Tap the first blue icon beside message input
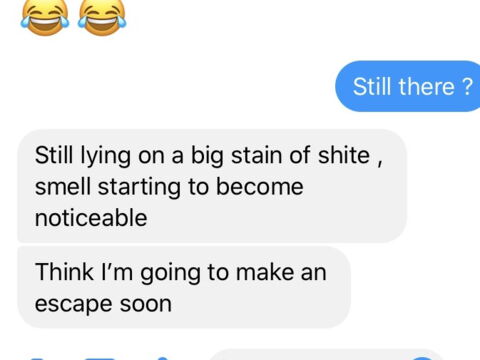 tap(37, 358)
